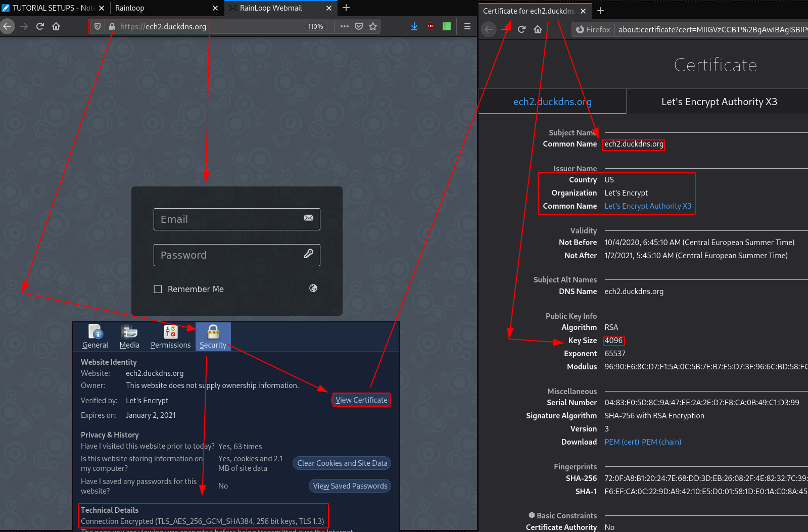This screenshot has height=532, width=808.
Task: Select the DNS Name ech2.duckdns.org text
Action: 634,292
